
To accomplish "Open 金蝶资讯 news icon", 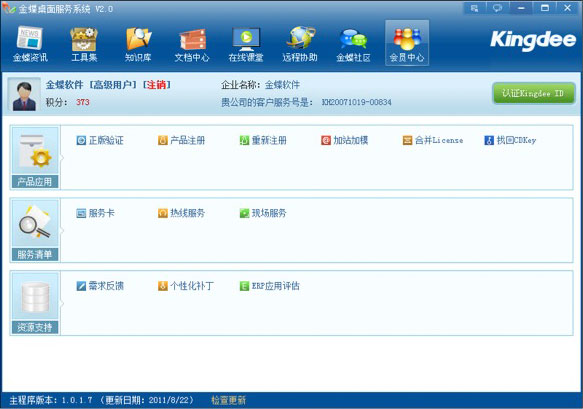I will coord(30,44).
